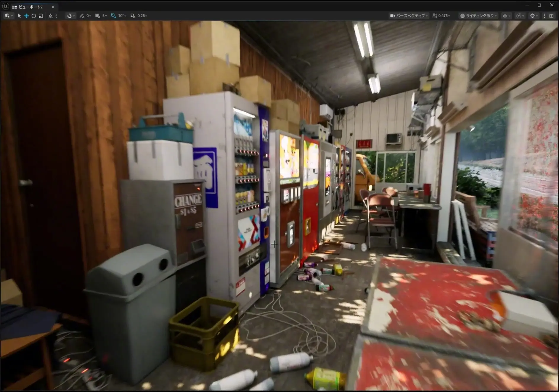The image size is (559, 392).
Task: Toggle rotation snapping
Action: click(113, 16)
